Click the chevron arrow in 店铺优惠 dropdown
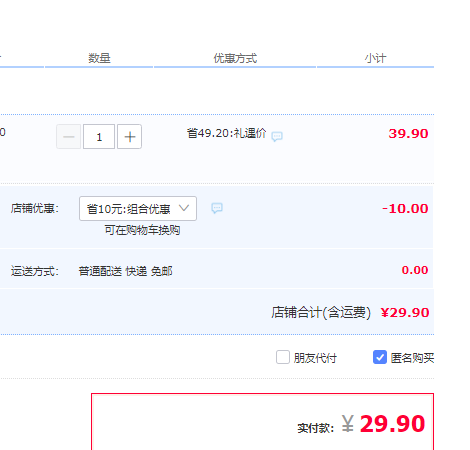Viewport: 470px width, 450px height. click(x=184, y=208)
